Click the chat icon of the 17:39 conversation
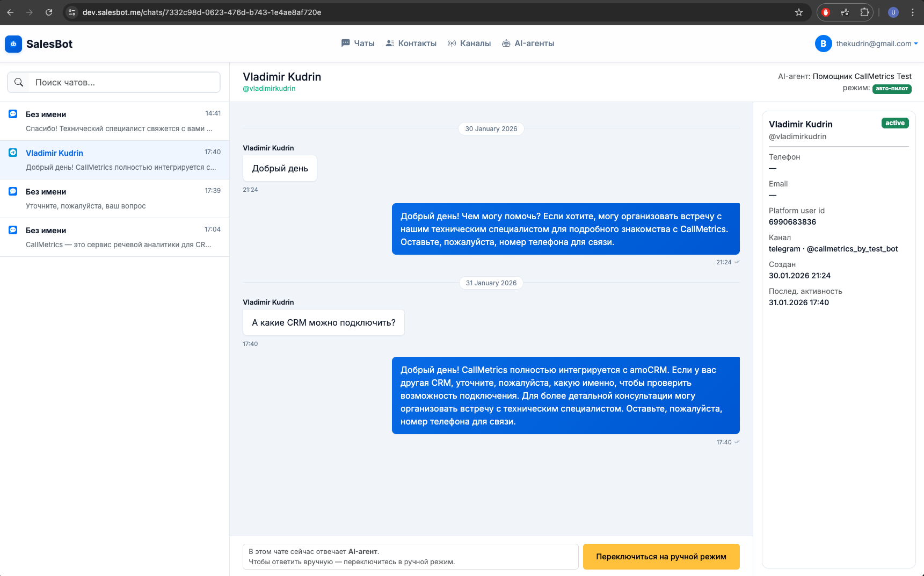Viewport: 924px width, 576px height. pyautogui.click(x=13, y=191)
